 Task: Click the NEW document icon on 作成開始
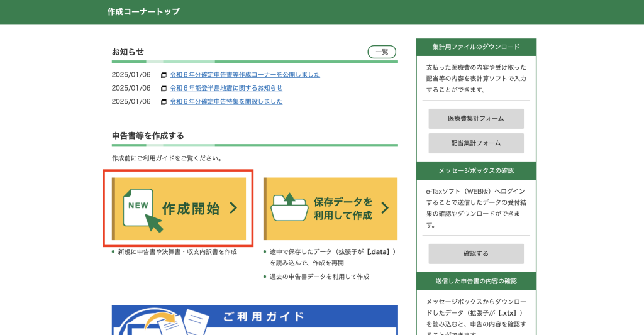point(138,208)
